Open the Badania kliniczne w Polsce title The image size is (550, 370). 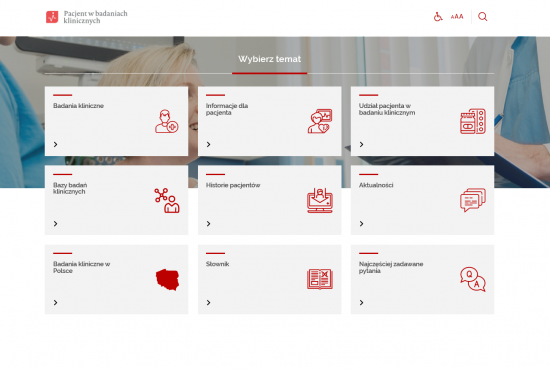click(81, 267)
